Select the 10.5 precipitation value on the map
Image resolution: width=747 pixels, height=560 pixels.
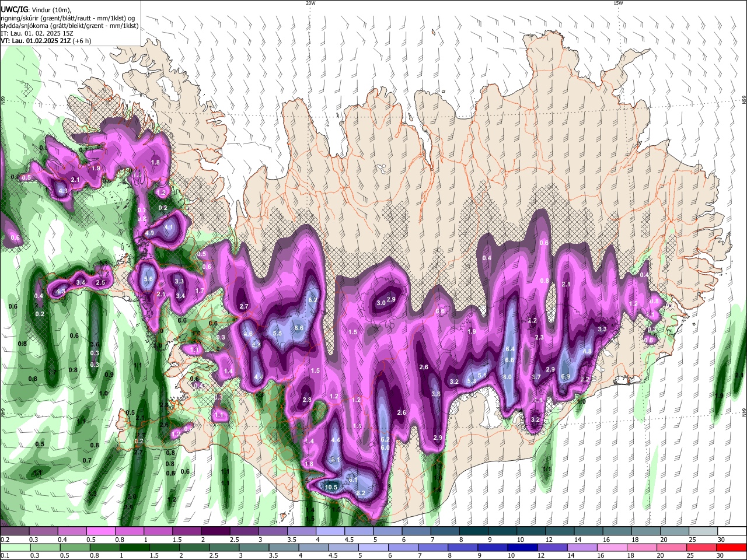[331, 487]
